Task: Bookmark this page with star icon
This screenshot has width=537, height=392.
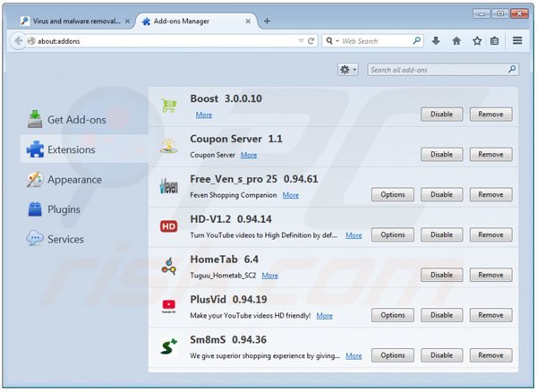Action: coord(477,41)
